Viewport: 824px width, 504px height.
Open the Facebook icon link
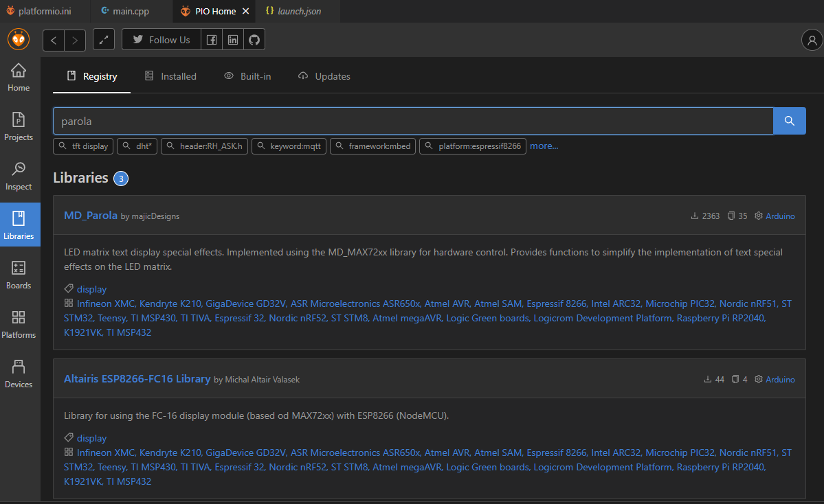click(212, 40)
